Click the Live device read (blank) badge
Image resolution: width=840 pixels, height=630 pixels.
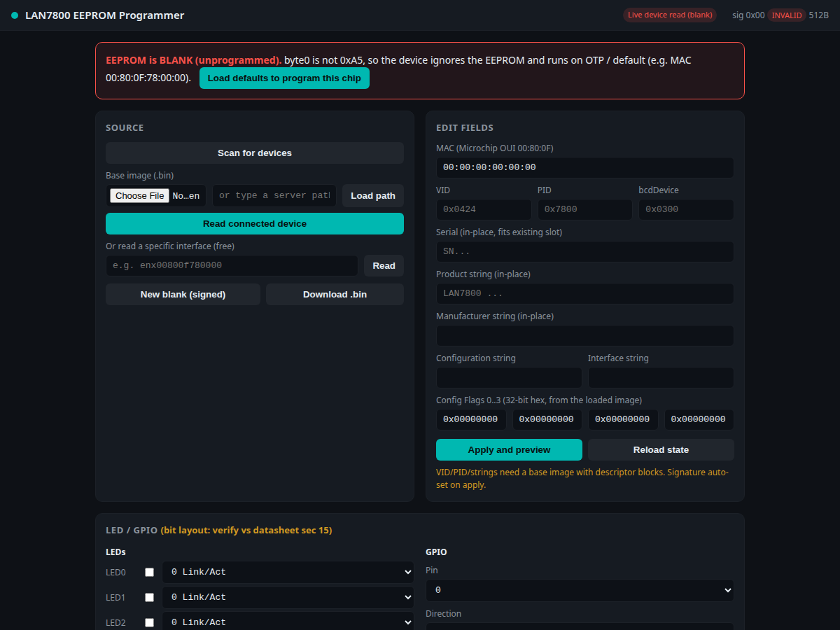(x=670, y=15)
